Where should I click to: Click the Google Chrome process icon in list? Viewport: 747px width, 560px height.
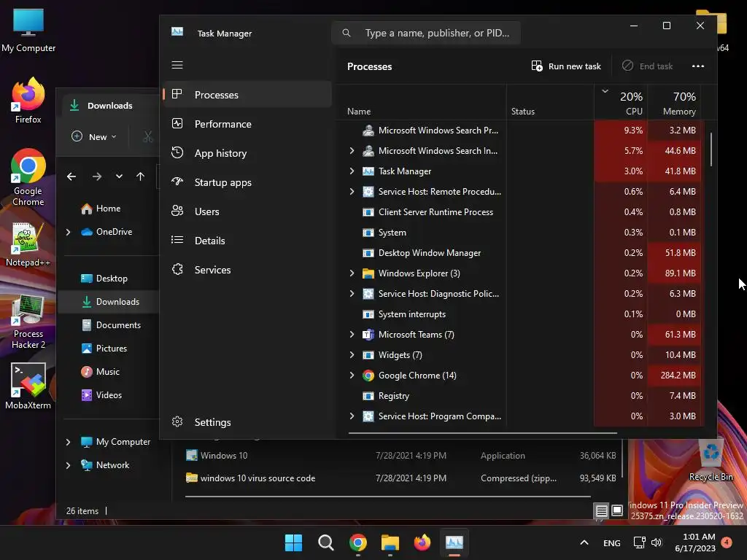368,376
